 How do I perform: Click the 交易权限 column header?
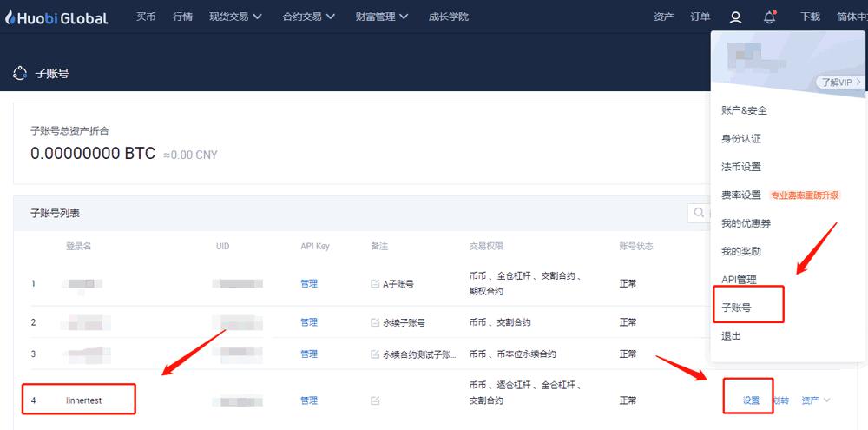click(486, 246)
